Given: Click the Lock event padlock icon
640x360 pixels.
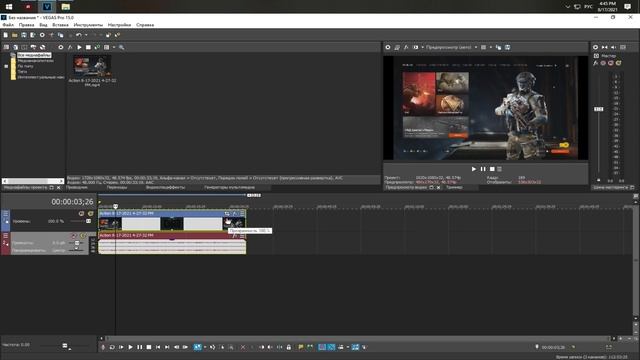Looking at the screenshot, I should tap(289, 347).
